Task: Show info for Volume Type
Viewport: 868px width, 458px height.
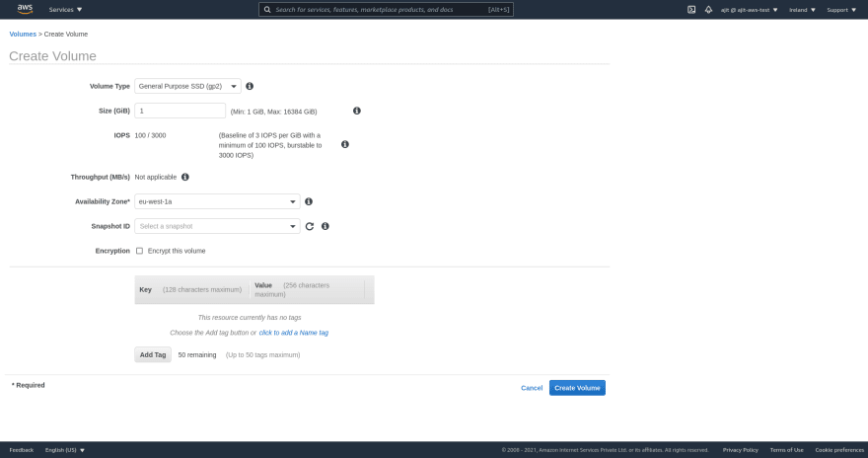Action: click(250, 87)
